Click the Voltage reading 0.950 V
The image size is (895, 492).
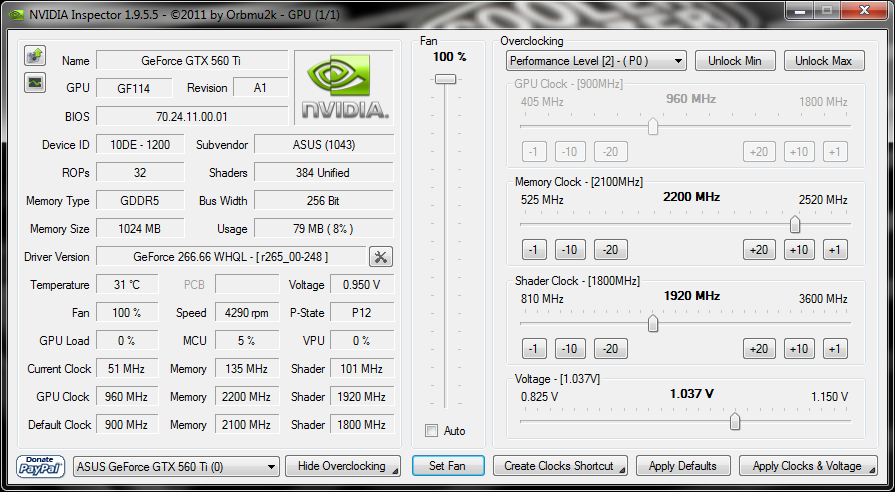pos(362,285)
